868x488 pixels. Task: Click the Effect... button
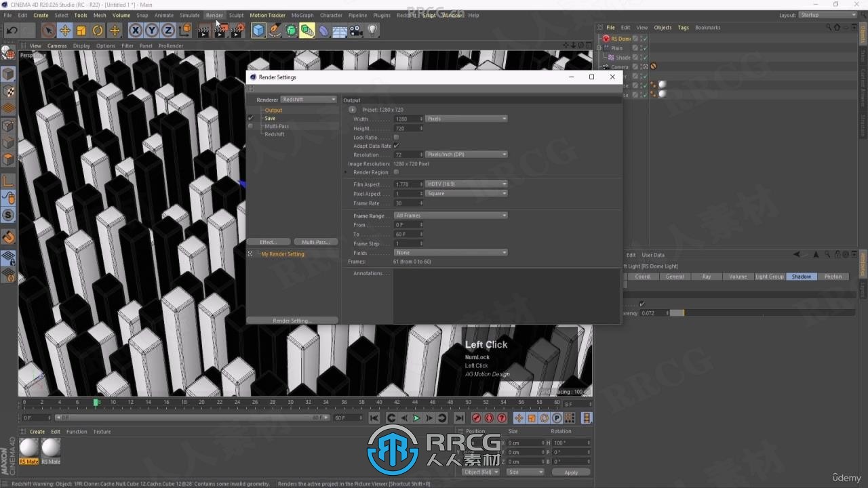269,242
